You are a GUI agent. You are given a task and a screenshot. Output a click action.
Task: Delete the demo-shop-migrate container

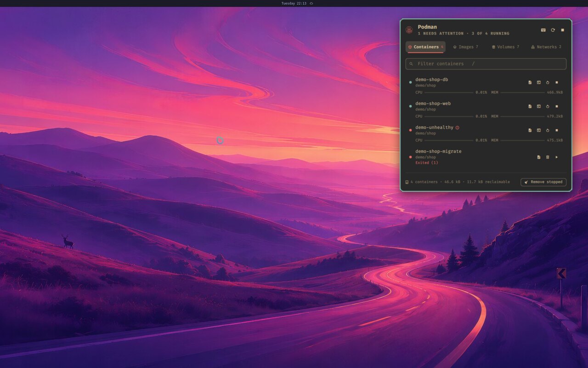pyautogui.click(x=548, y=157)
